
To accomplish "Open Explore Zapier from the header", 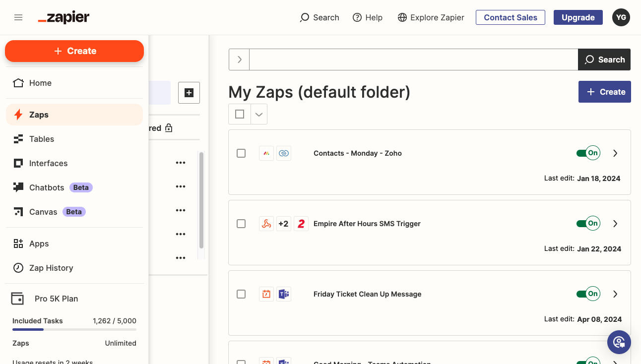I will coord(431,17).
